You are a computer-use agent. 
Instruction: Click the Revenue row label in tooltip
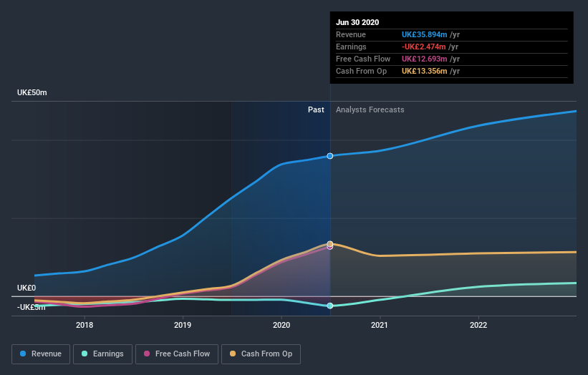pyautogui.click(x=351, y=34)
